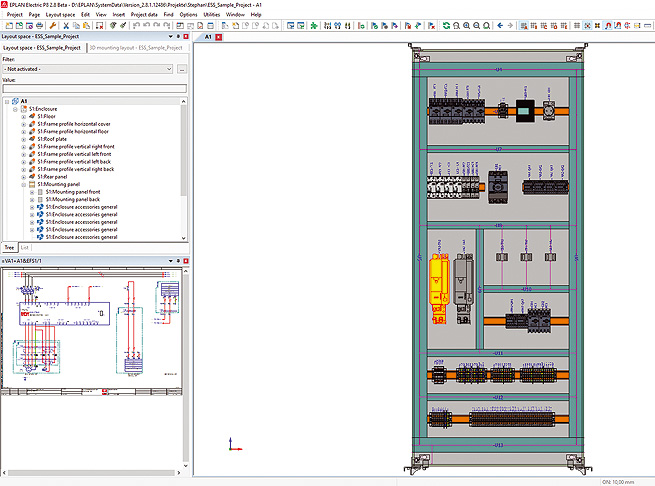The image size is (655, 486).
Task: Open the Layout space menu
Action: click(x=60, y=15)
